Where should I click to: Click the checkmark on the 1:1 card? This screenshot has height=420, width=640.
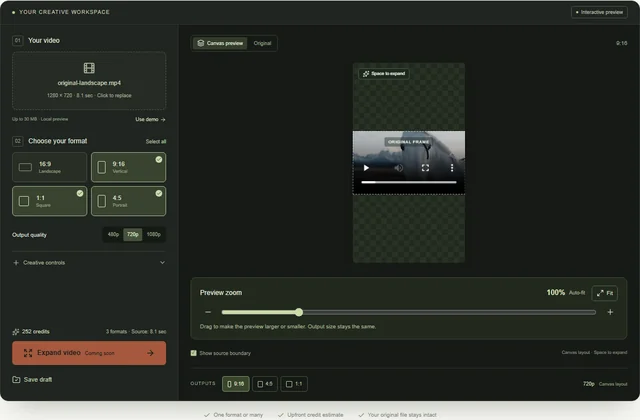click(x=80, y=193)
